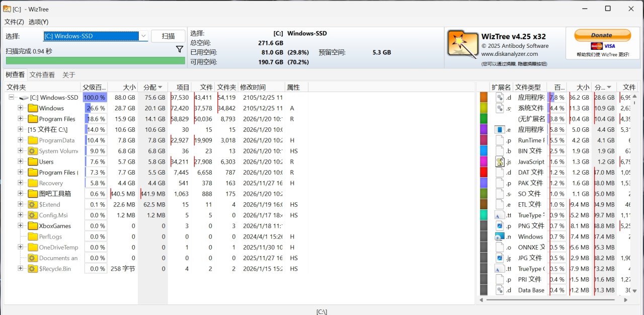The image size is (644, 315).
Task: Expand the [15 文件在 C:\] node
Action: (x=20, y=129)
